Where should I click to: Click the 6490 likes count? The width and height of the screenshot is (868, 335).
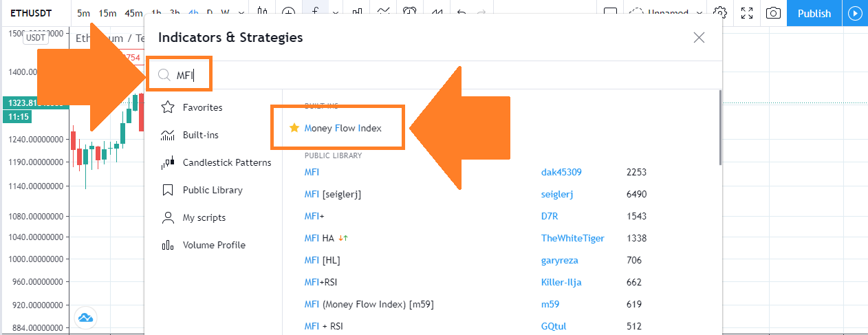[636, 194]
